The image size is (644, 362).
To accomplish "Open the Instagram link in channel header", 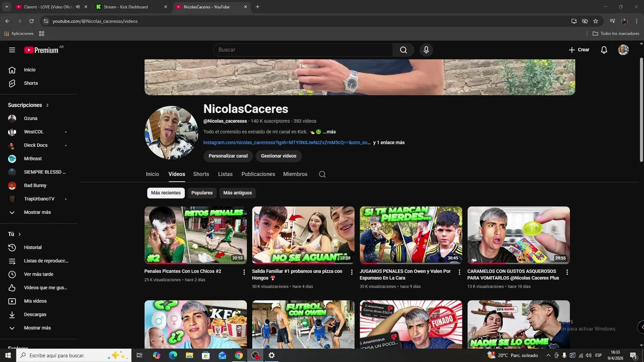I will tap(287, 143).
